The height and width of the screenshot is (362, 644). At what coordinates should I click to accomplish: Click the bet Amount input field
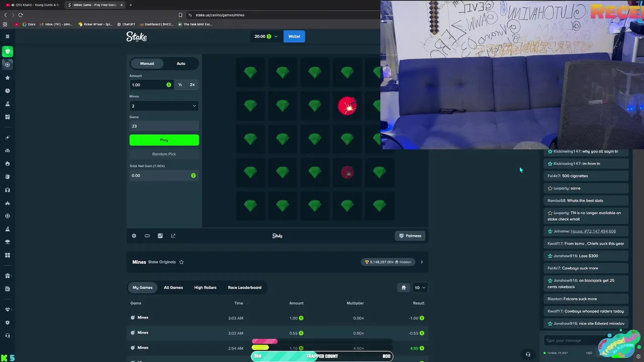pyautogui.click(x=151, y=85)
